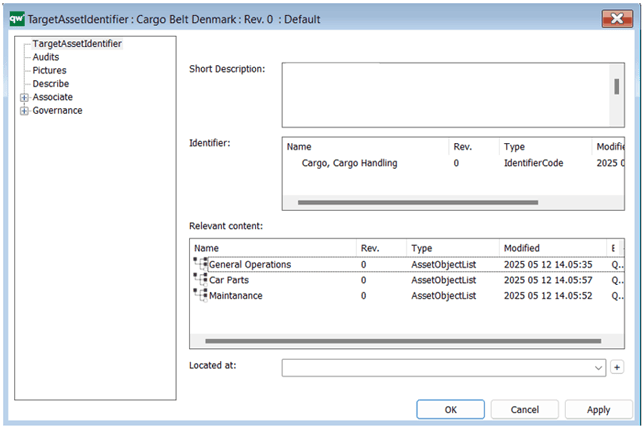Click the Cancel button
The width and height of the screenshot is (642, 428).
click(x=524, y=409)
